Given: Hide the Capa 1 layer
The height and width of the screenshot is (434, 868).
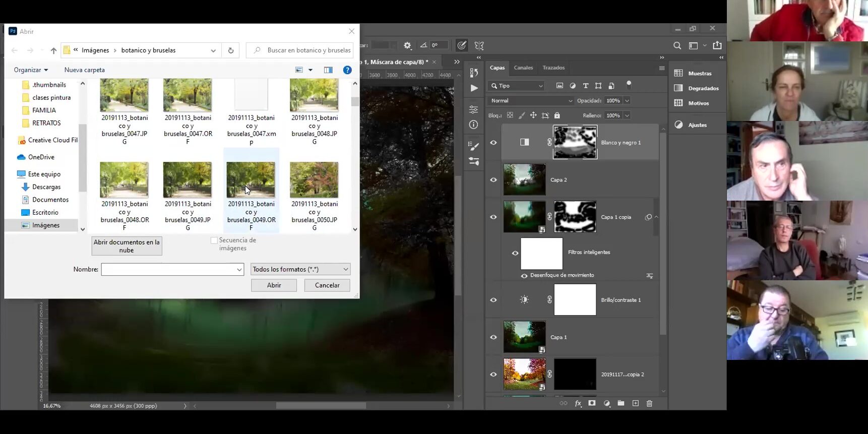Looking at the screenshot, I should (493, 337).
